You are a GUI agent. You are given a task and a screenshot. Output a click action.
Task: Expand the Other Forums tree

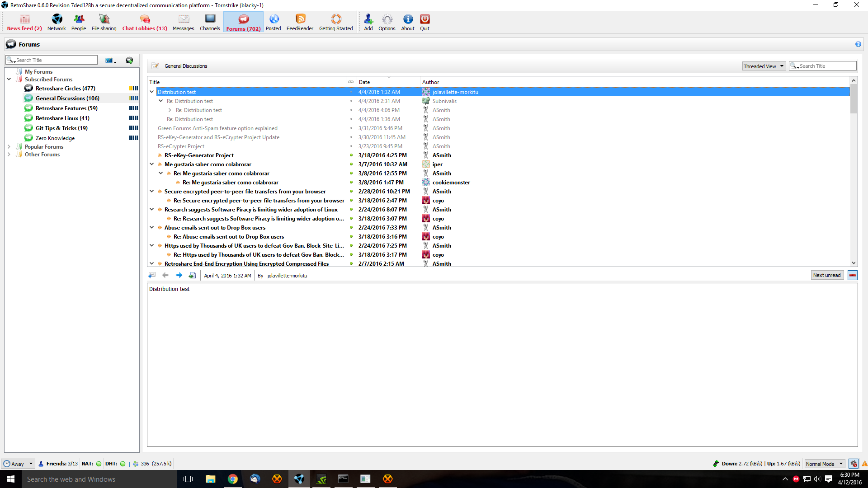[x=9, y=154]
